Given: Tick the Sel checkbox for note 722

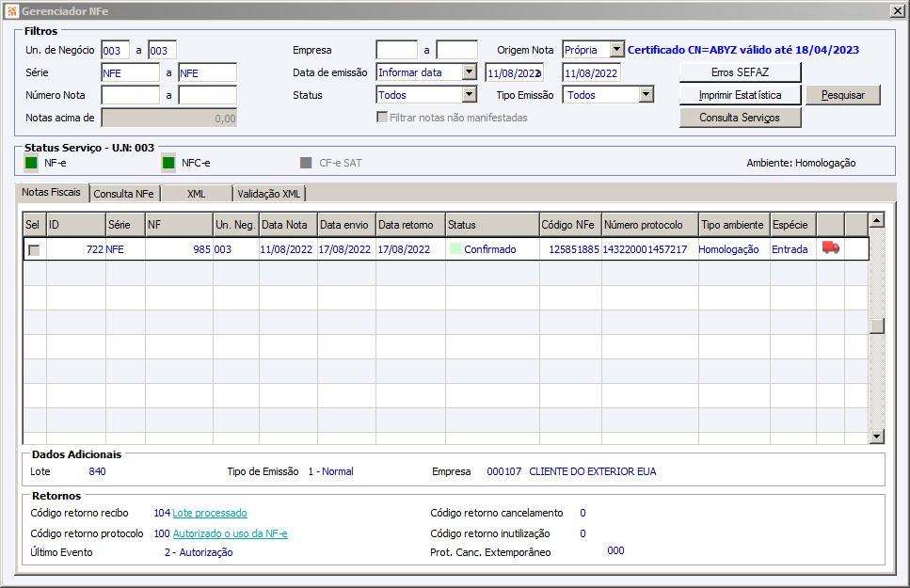Looking at the screenshot, I should tap(35, 249).
